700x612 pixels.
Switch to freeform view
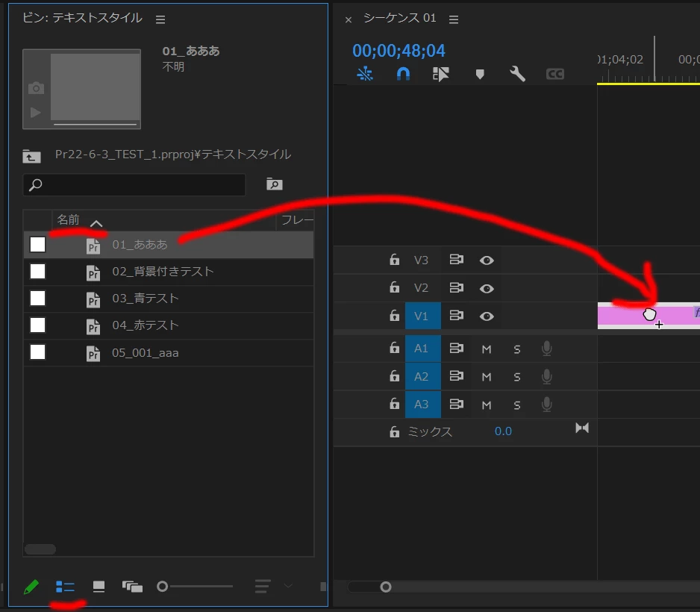click(x=132, y=587)
